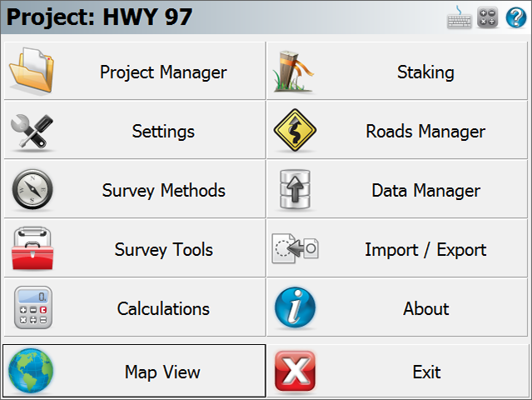Click the 'Project: HWY 97' title text
Image resolution: width=532 pixels, height=400 pixels.
click(x=99, y=17)
